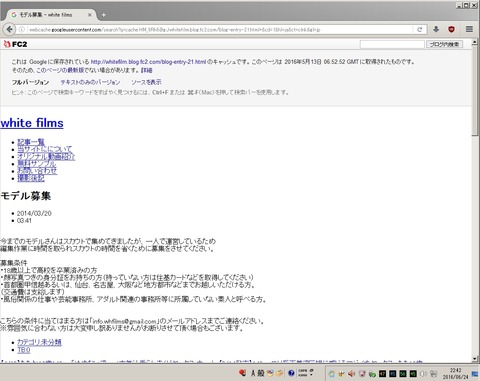Select the モデル募集 - white films tab
This screenshot has height=381, width=480.
pyautogui.click(x=50, y=15)
